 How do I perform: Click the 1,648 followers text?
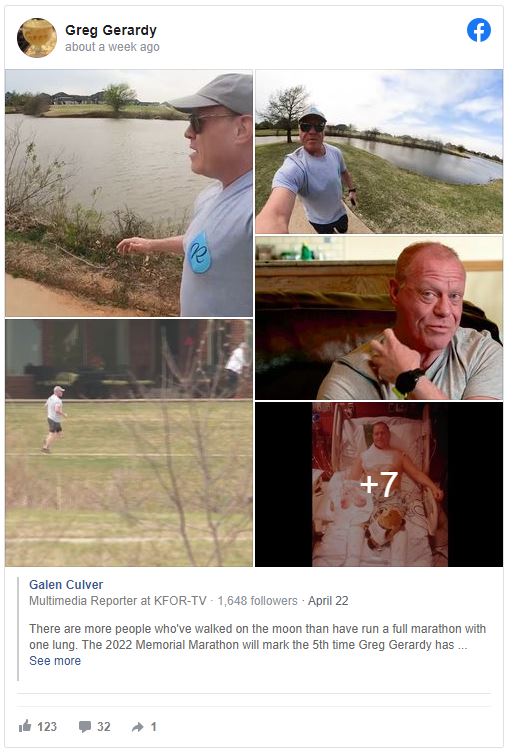pos(257,601)
